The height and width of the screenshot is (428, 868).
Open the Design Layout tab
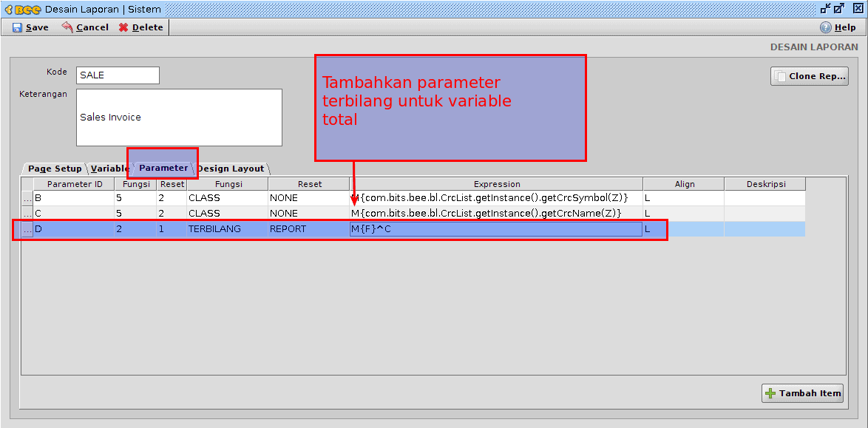[x=231, y=169]
